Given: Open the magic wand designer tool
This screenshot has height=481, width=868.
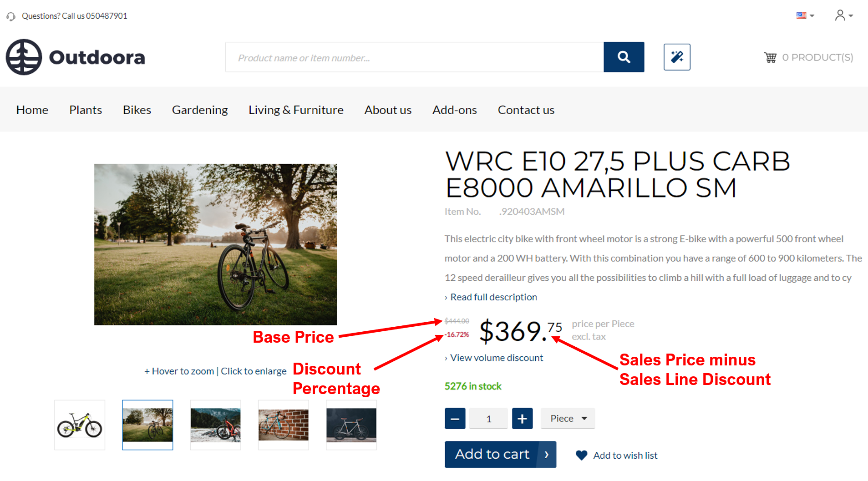Looking at the screenshot, I should coord(677,57).
